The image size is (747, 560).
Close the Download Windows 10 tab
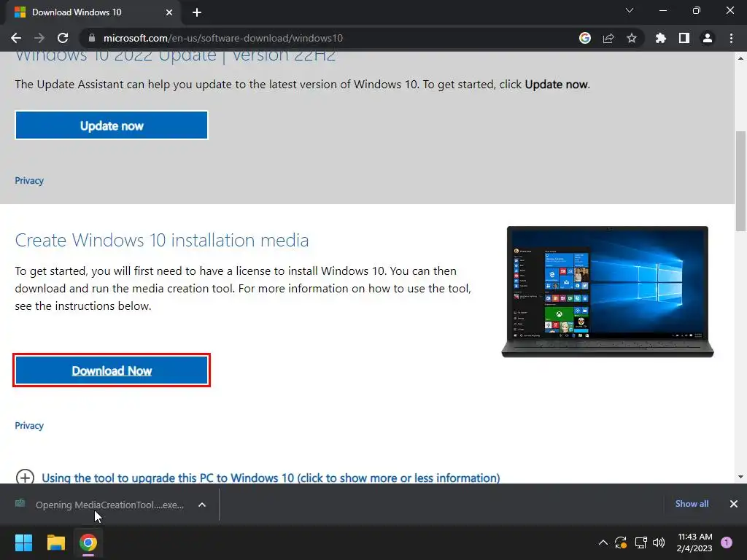pyautogui.click(x=169, y=12)
